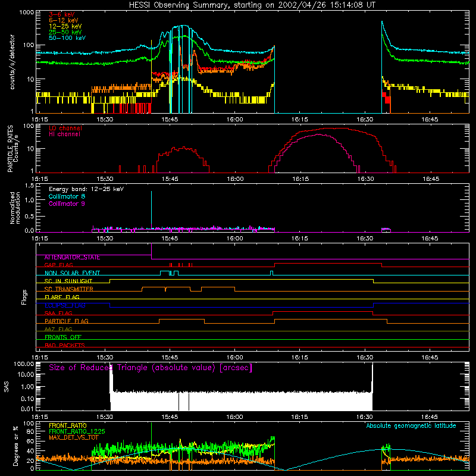Image resolution: width=476 pixels, height=476 pixels.
Task: Click the HI channel legend label
Action: pos(64,134)
